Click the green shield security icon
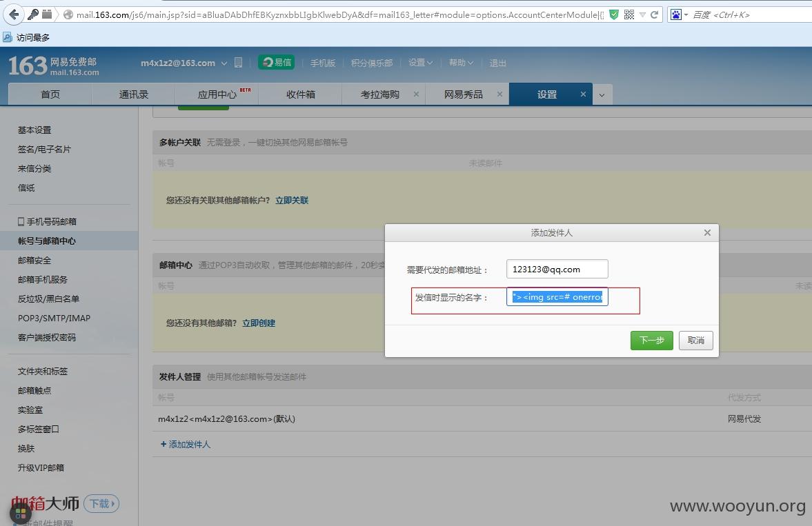 [614, 14]
